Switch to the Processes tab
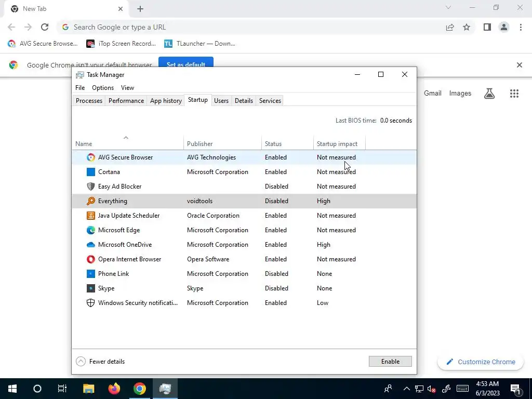The height and width of the screenshot is (399, 532). point(89,101)
